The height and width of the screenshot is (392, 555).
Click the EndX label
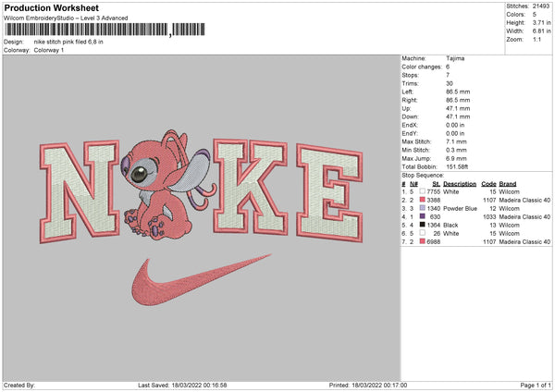pos(410,125)
